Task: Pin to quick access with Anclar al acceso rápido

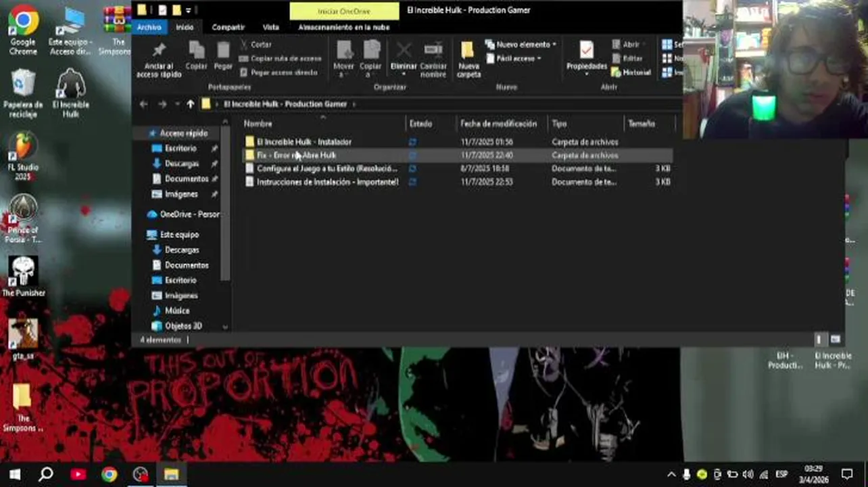Action: click(159, 60)
